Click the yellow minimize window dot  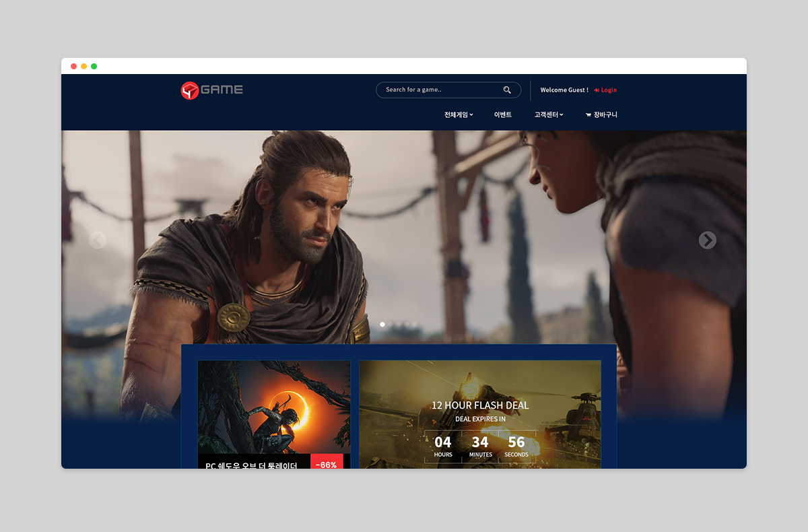click(84, 66)
